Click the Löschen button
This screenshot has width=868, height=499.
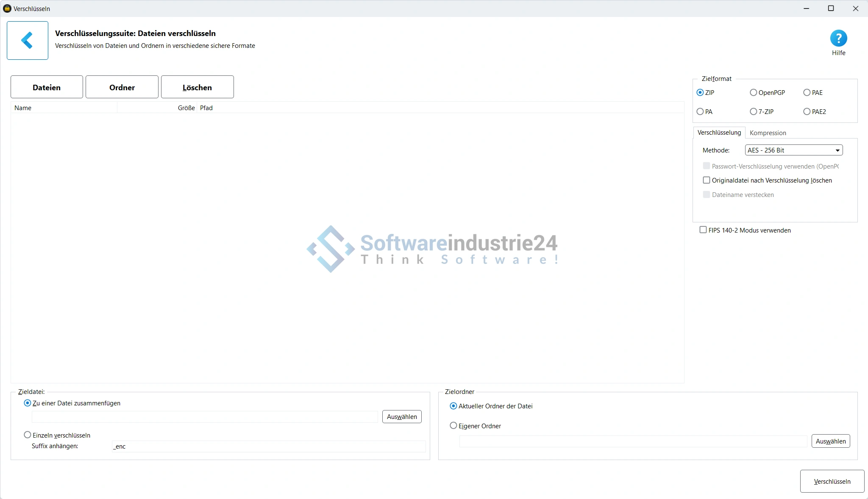click(x=197, y=87)
